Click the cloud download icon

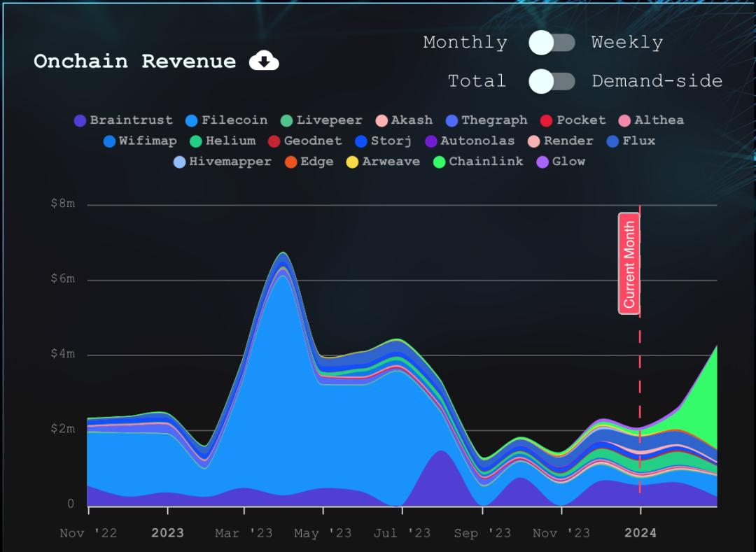[x=264, y=62]
